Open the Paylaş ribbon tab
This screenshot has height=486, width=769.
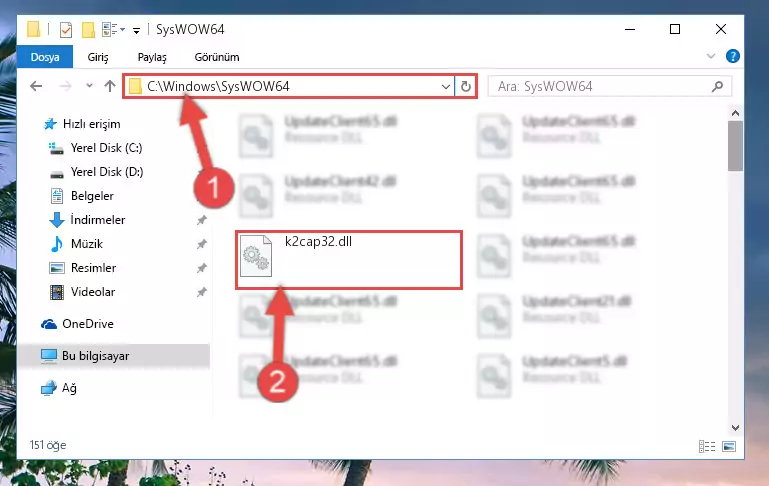pyautogui.click(x=152, y=57)
